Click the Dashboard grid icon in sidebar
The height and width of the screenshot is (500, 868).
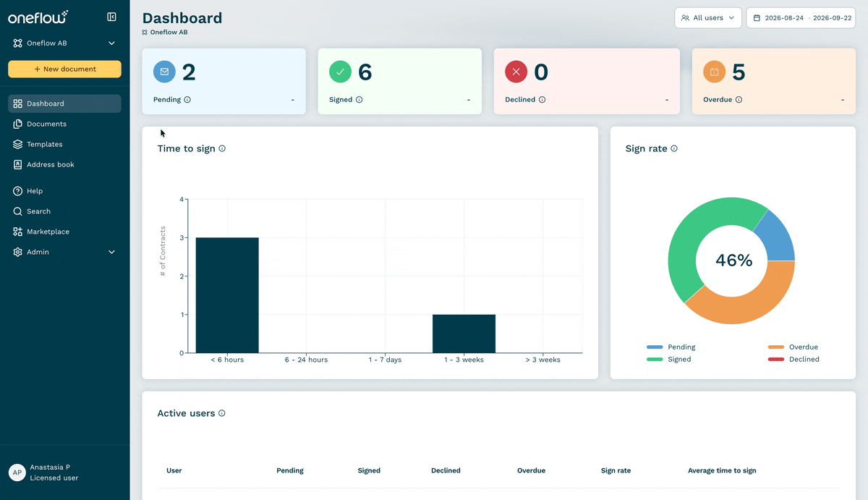coord(18,103)
